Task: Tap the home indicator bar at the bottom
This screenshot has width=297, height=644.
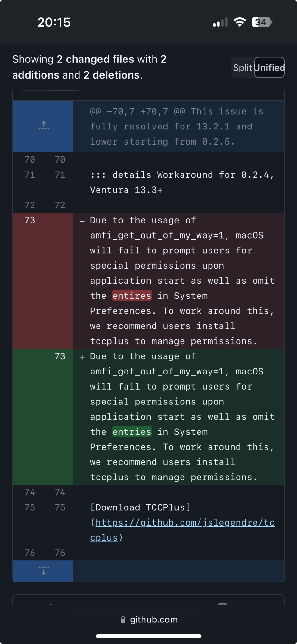Action: coord(149,636)
